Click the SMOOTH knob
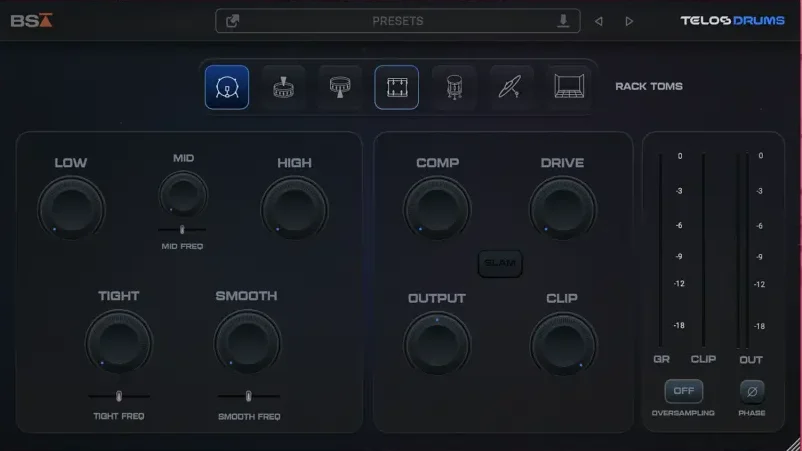The width and height of the screenshot is (802, 451). click(x=247, y=342)
